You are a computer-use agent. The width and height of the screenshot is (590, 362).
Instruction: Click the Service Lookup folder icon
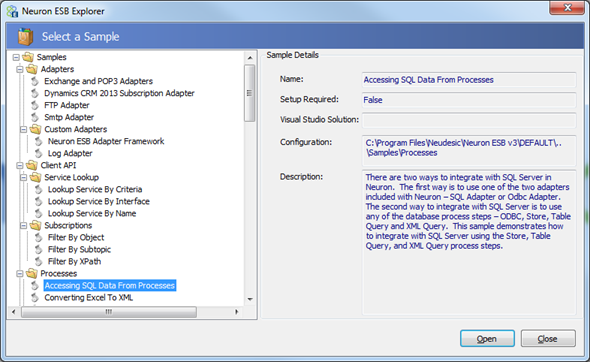coord(35,178)
